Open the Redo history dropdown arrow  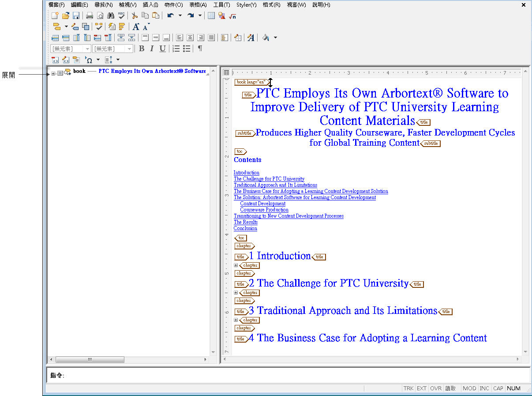pyautogui.click(x=200, y=16)
